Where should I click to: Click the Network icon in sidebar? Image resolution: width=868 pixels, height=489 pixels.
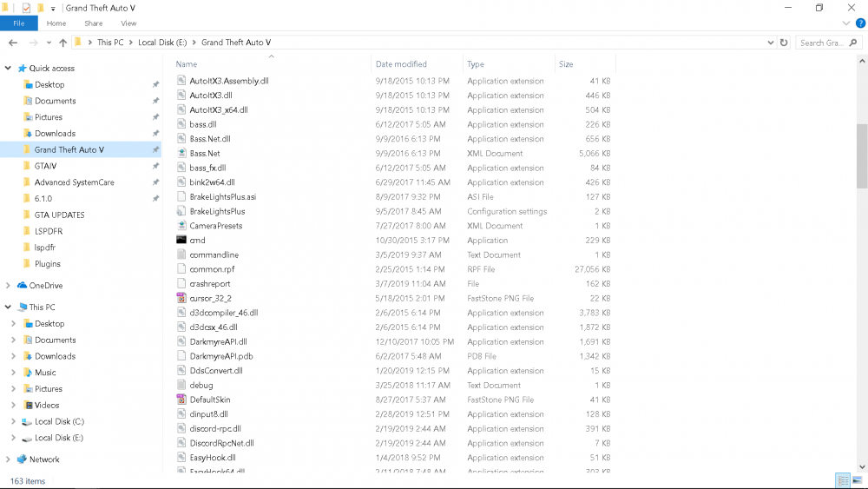pyautogui.click(x=23, y=459)
